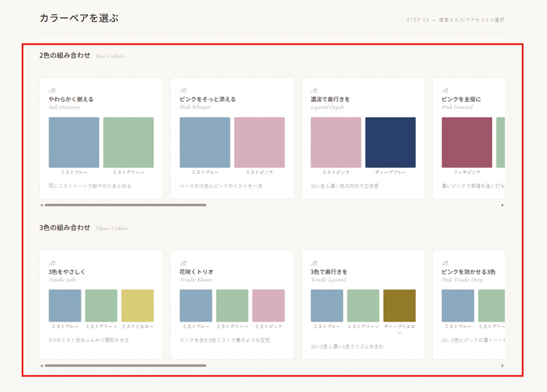The image size is (547, 392).
Task: Click the 同じミストトーンで穏やかにまとめる description
Action: pos(90,185)
